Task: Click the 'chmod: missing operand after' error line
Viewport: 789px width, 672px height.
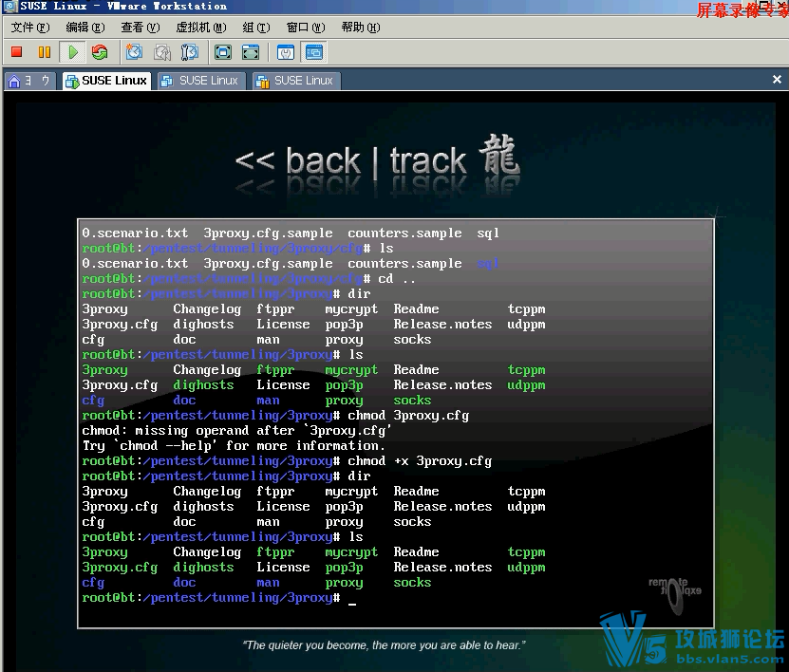Action: click(x=236, y=431)
